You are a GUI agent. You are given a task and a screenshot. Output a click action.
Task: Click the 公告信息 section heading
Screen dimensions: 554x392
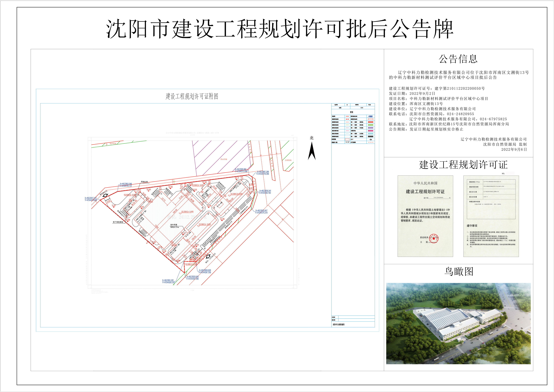458,59
